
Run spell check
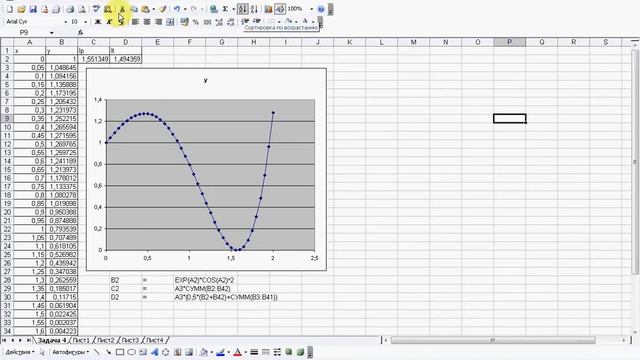point(96,9)
